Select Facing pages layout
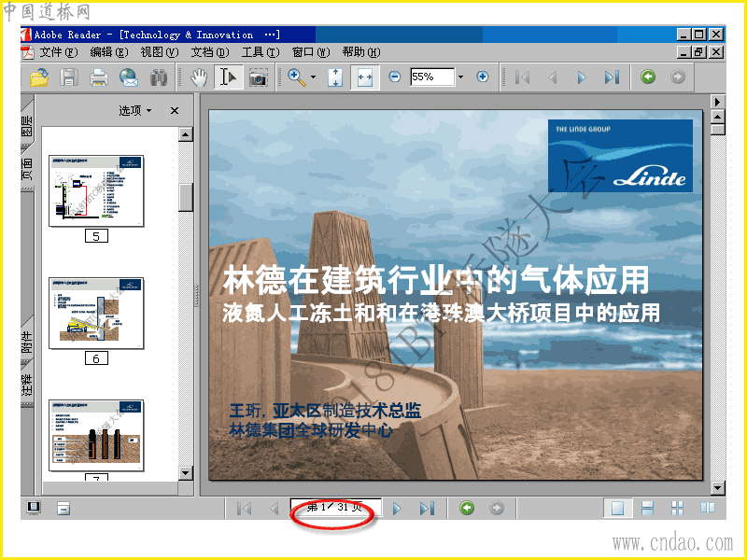 click(708, 508)
